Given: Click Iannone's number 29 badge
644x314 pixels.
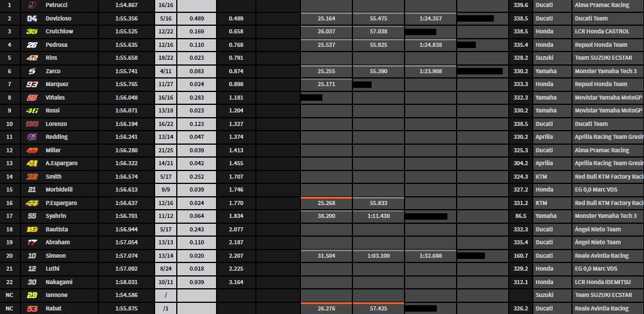Looking at the screenshot, I should click(32, 295).
